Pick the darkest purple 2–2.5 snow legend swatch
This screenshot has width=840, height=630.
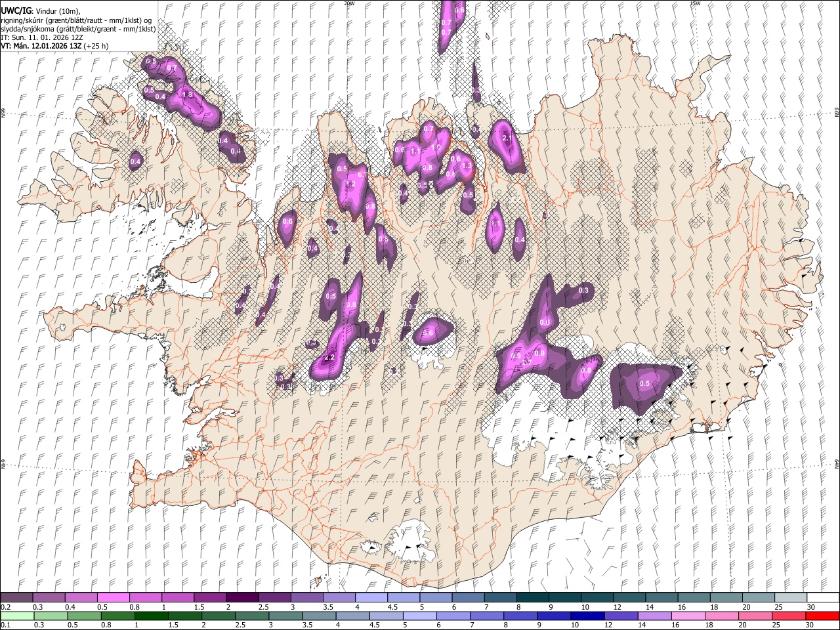point(242,597)
